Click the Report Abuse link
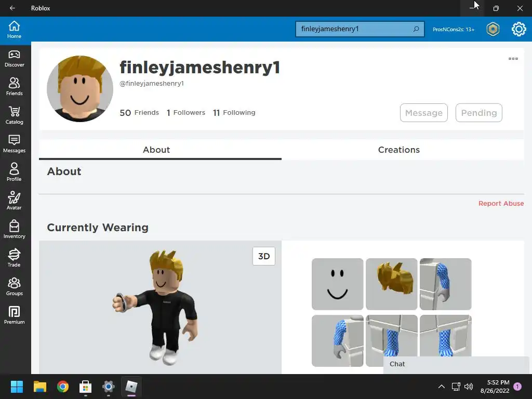This screenshot has height=399, width=532. [501, 203]
